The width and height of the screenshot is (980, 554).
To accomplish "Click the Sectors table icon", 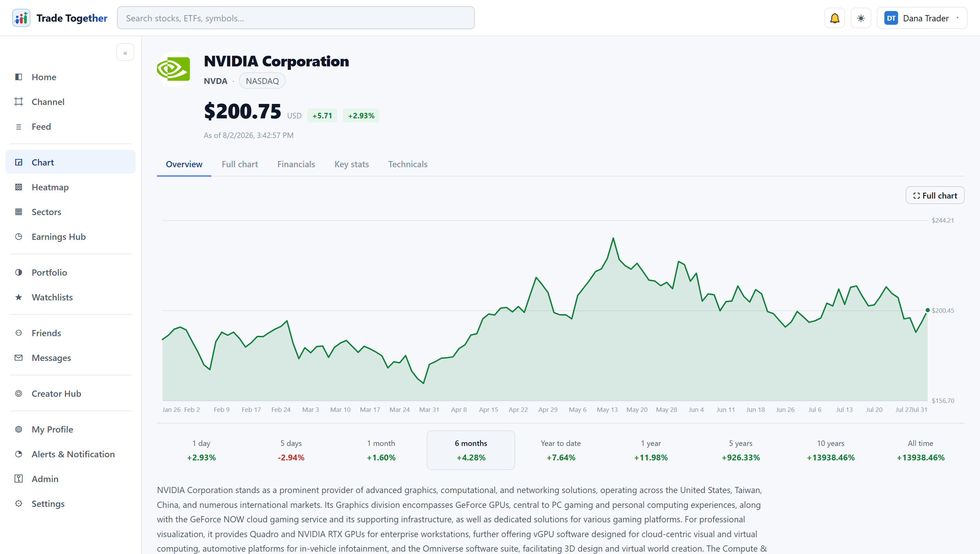I will click(19, 212).
